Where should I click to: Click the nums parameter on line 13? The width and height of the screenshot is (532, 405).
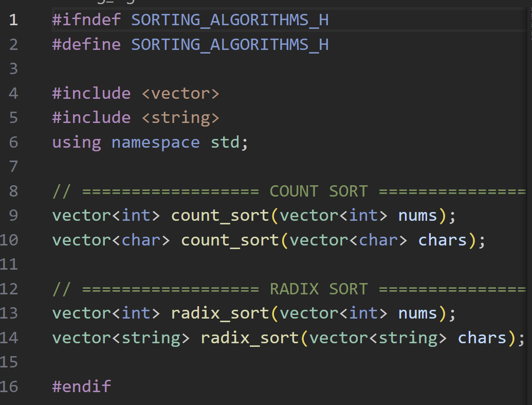click(418, 313)
